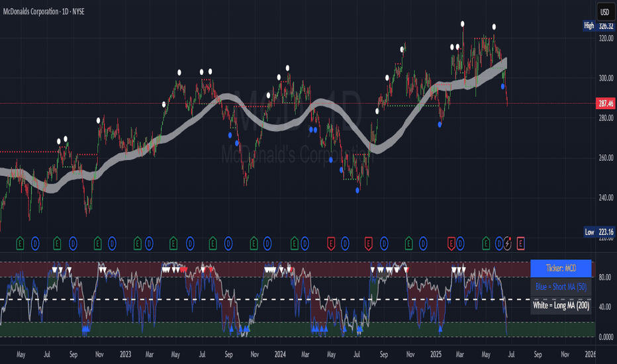Screen dimensions: 617x364
Task: Click the Blue = Short MA (50) cell
Action: 561,287
